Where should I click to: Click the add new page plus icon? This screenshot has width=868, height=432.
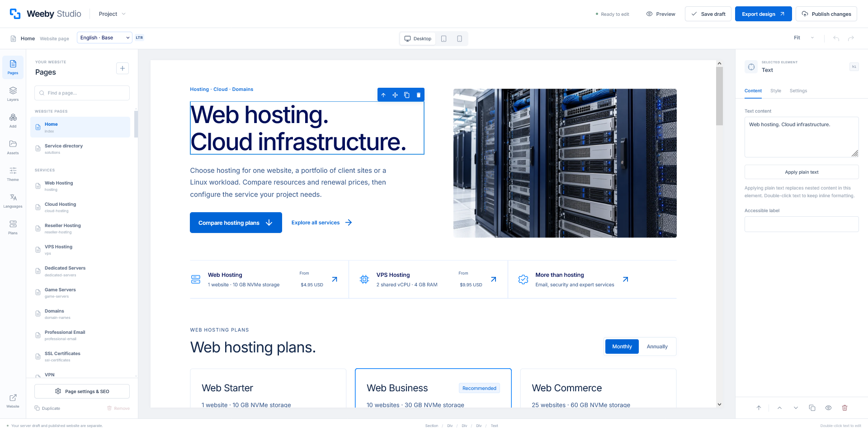(x=123, y=68)
